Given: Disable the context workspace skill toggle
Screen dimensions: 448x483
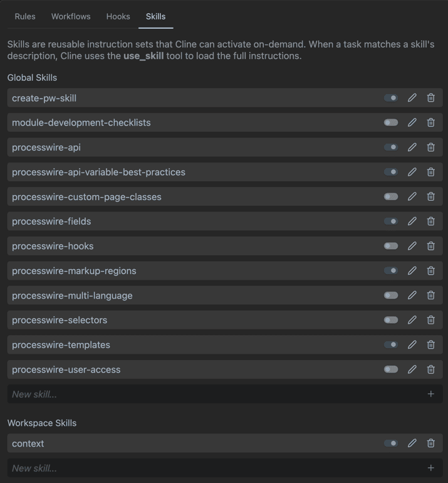Looking at the screenshot, I should [391, 443].
